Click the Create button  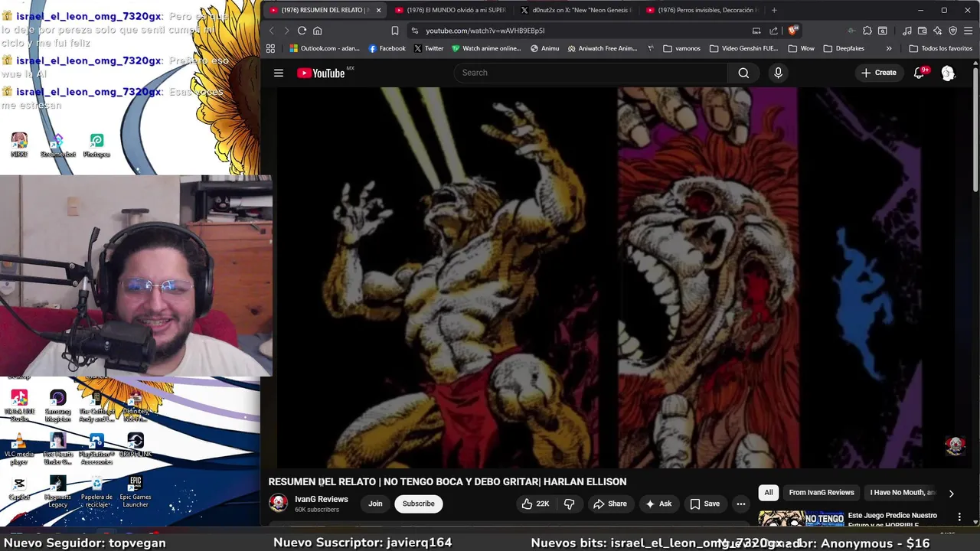[878, 73]
